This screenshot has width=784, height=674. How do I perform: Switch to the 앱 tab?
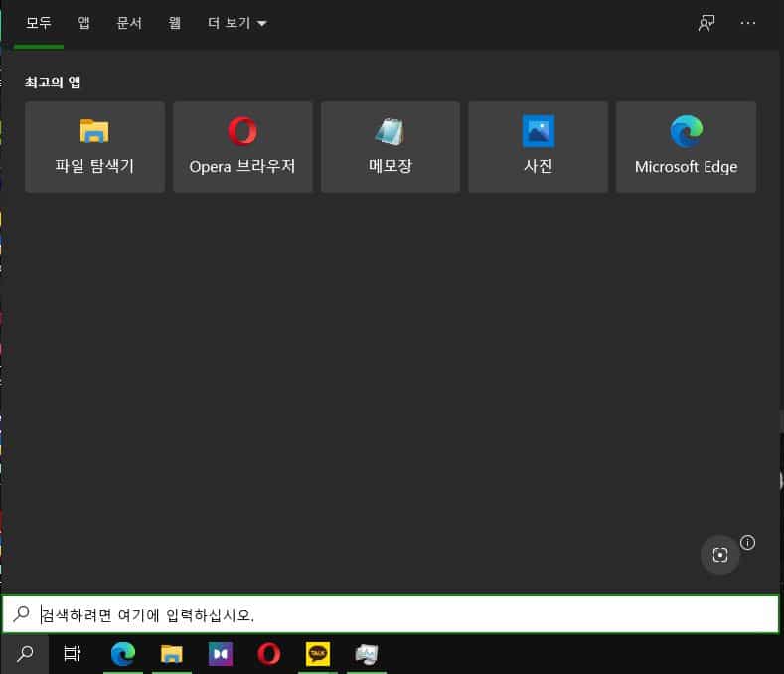[83, 23]
